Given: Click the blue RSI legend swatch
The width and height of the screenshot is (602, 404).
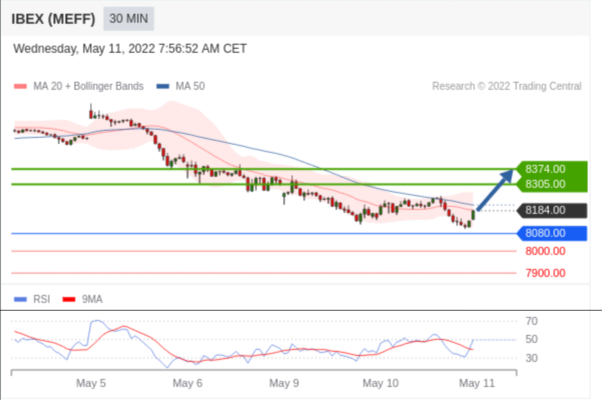Looking at the screenshot, I should [20, 299].
